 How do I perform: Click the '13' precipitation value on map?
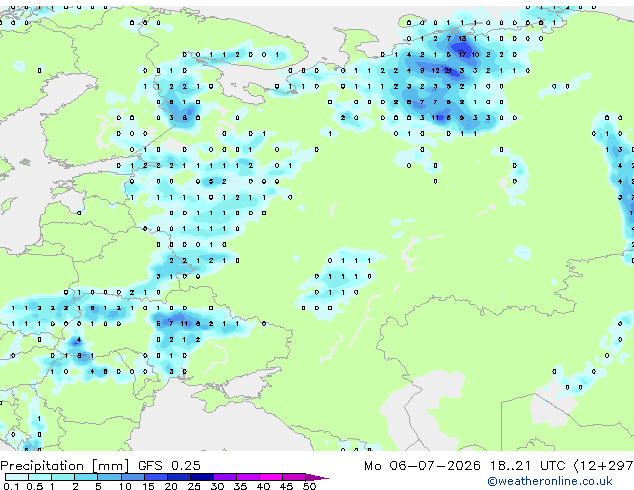(x=462, y=38)
